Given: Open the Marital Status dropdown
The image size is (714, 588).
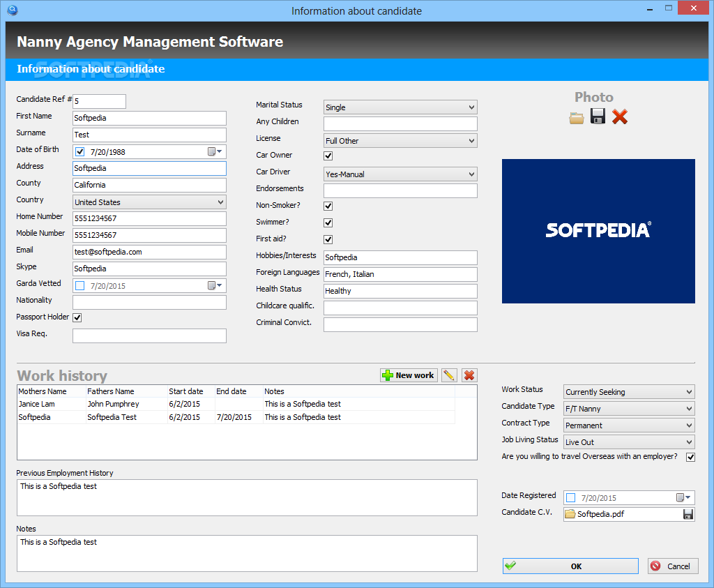Looking at the screenshot, I should tap(400, 107).
